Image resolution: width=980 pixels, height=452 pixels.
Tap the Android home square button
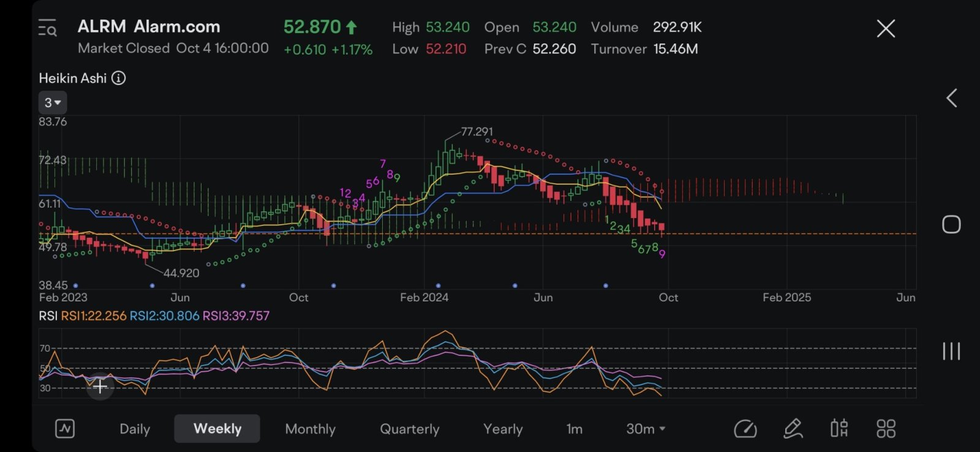(x=951, y=224)
